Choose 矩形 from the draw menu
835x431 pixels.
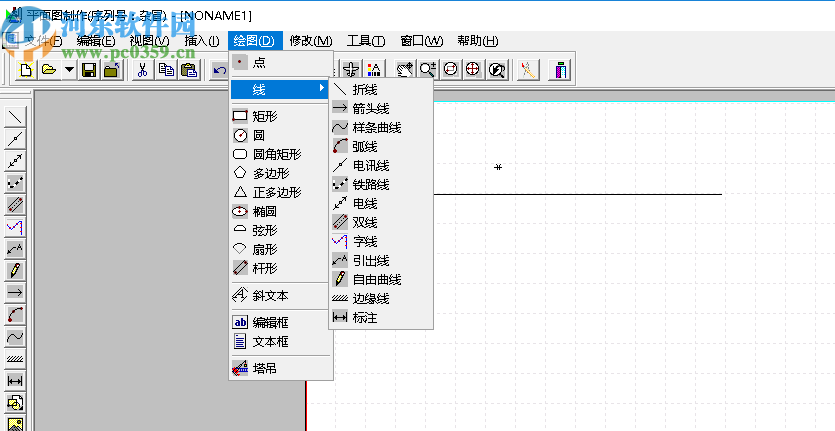click(x=281, y=116)
